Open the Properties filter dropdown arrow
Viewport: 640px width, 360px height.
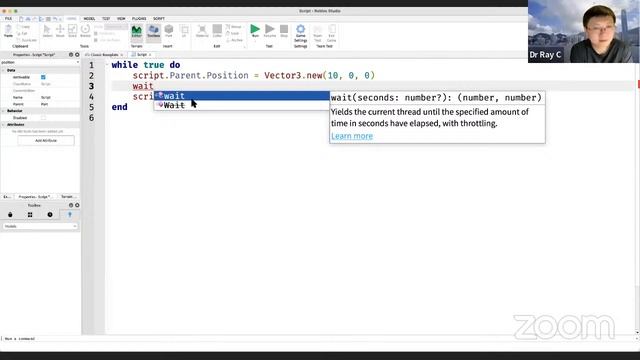[78, 62]
